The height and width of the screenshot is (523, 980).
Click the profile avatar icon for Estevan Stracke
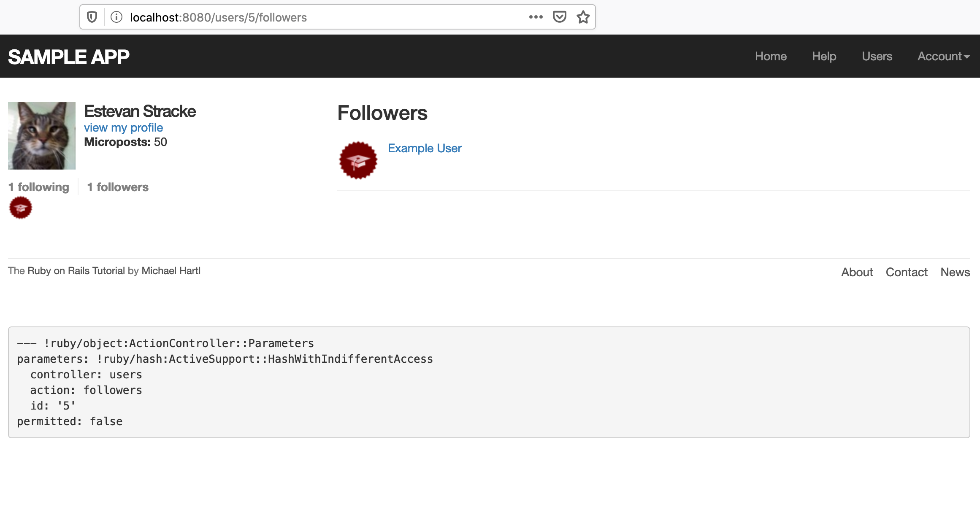41,135
